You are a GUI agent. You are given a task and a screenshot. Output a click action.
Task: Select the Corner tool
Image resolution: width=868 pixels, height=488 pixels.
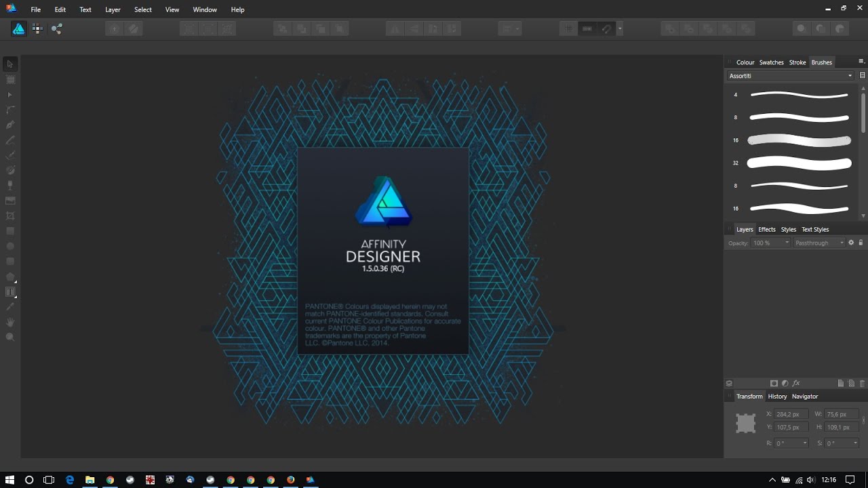10,110
